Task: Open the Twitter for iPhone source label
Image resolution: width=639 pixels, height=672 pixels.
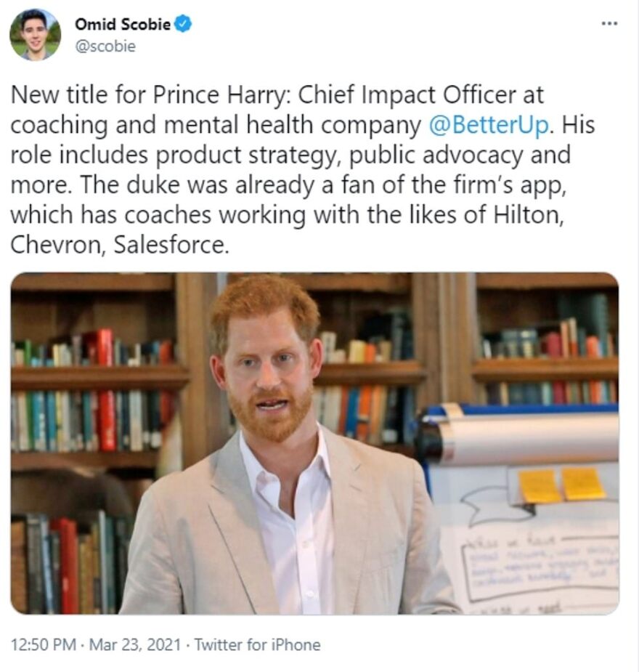Action: 257,644
